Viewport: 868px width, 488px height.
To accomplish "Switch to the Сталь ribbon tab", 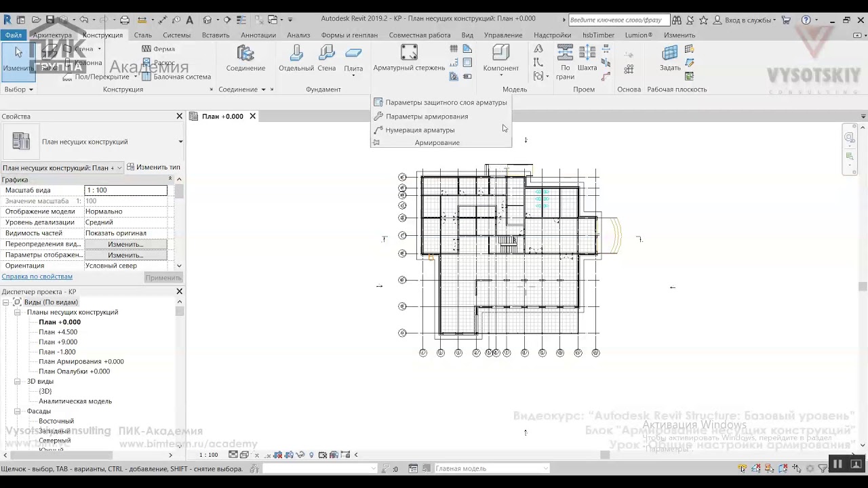I will [x=143, y=35].
